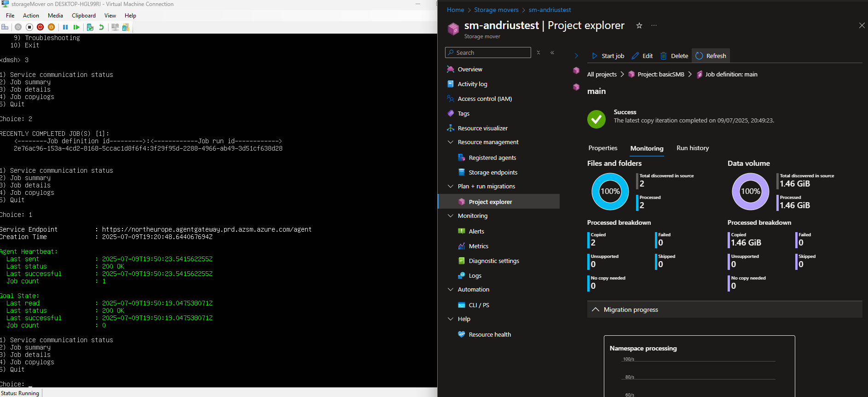Collapse the Monitoring sidebar section

click(x=451, y=216)
